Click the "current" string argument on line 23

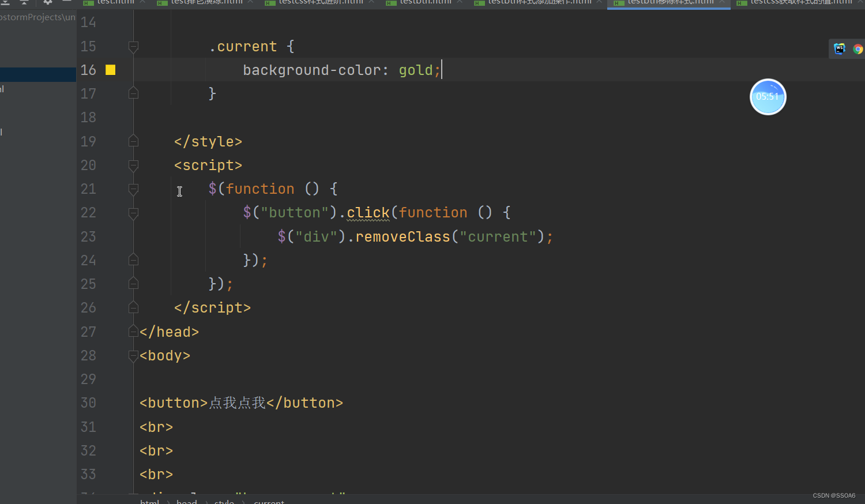pyautogui.click(x=498, y=236)
